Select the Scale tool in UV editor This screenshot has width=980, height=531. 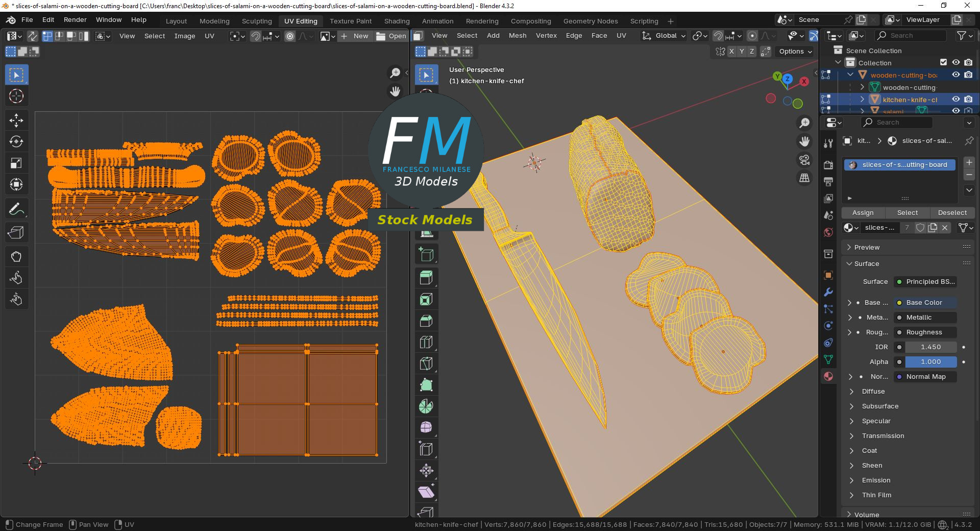tap(16, 163)
